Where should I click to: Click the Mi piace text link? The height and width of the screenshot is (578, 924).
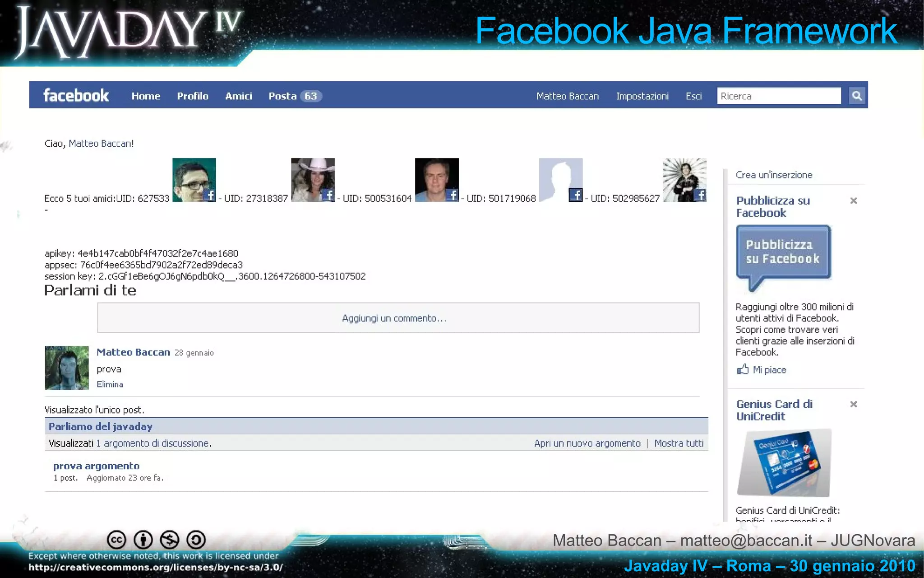(770, 370)
